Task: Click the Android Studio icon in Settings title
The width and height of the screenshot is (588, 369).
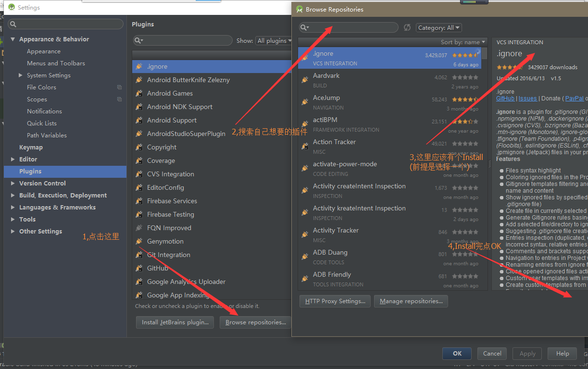Action: click(11, 7)
